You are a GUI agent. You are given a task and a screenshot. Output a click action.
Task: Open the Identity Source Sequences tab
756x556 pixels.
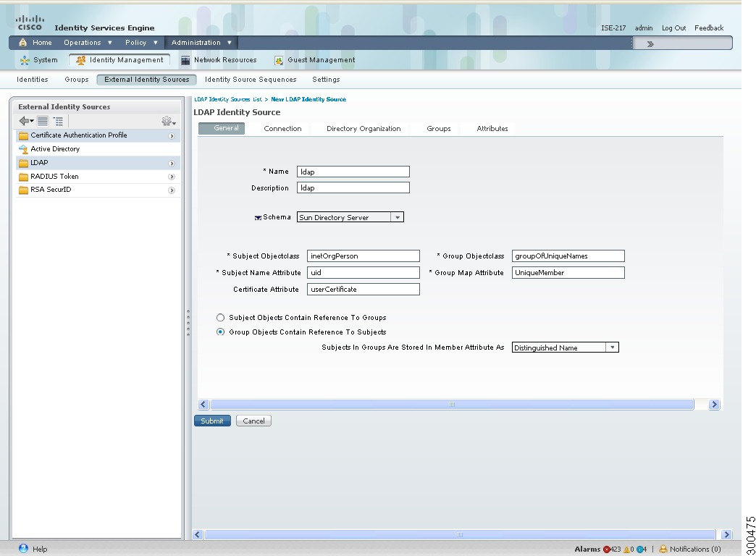pyautogui.click(x=251, y=80)
